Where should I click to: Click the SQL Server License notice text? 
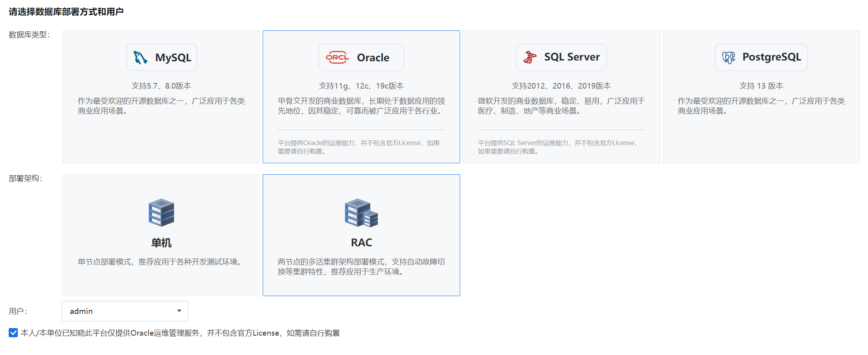(x=559, y=147)
